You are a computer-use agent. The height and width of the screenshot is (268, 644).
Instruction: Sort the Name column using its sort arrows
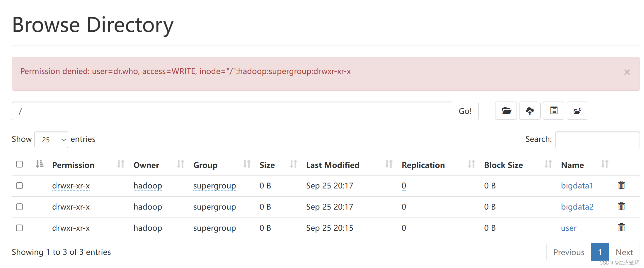(604, 164)
